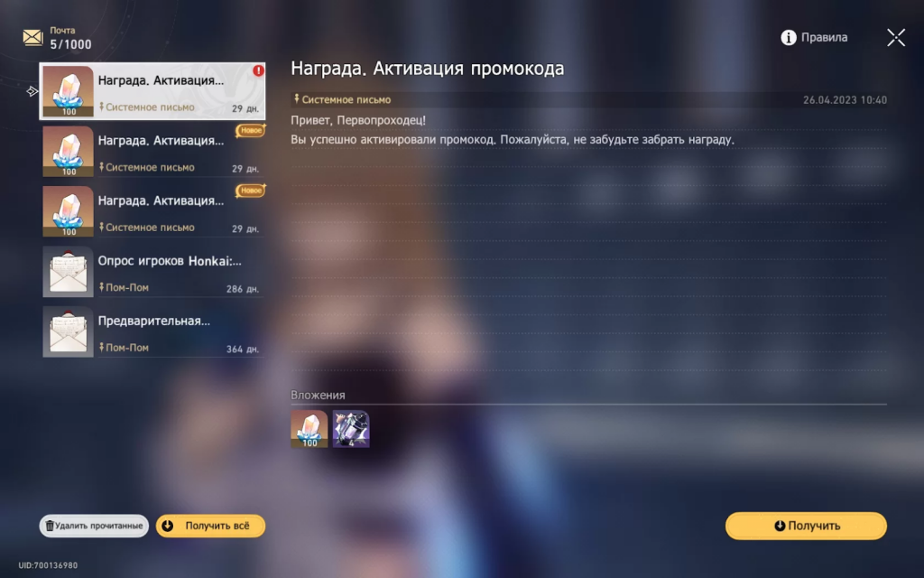Screen dimensions: 924x578
Task: Click the Новое badge on second mail
Action: [250, 131]
